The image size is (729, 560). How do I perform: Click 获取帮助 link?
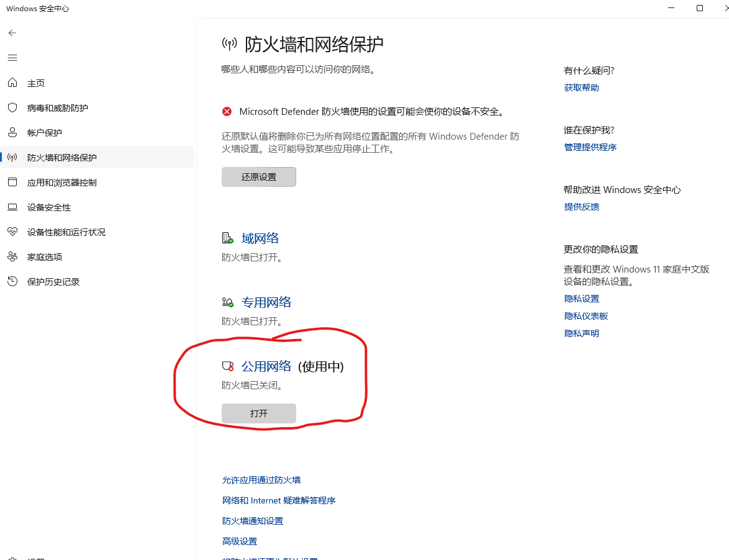click(x=581, y=88)
